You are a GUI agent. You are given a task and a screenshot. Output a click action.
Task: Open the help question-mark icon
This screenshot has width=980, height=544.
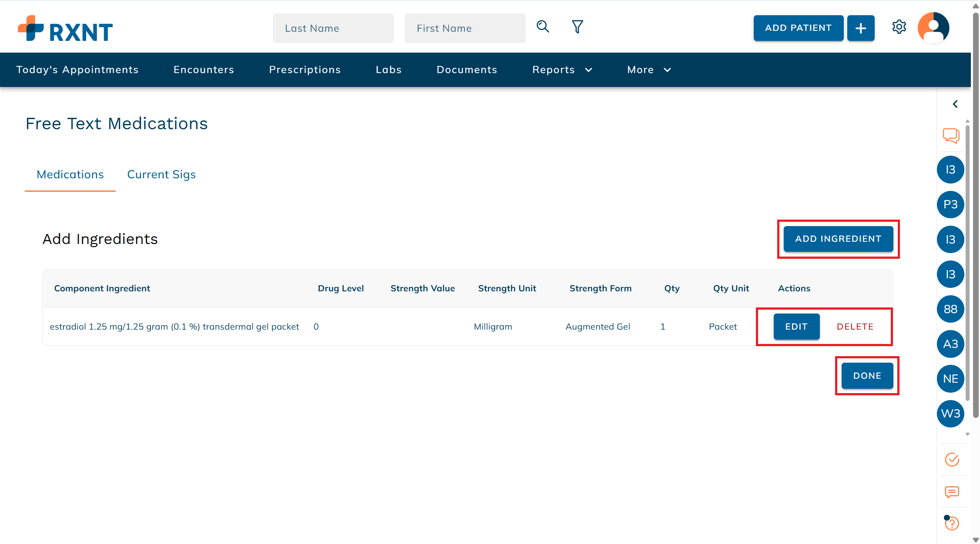pyautogui.click(x=951, y=524)
